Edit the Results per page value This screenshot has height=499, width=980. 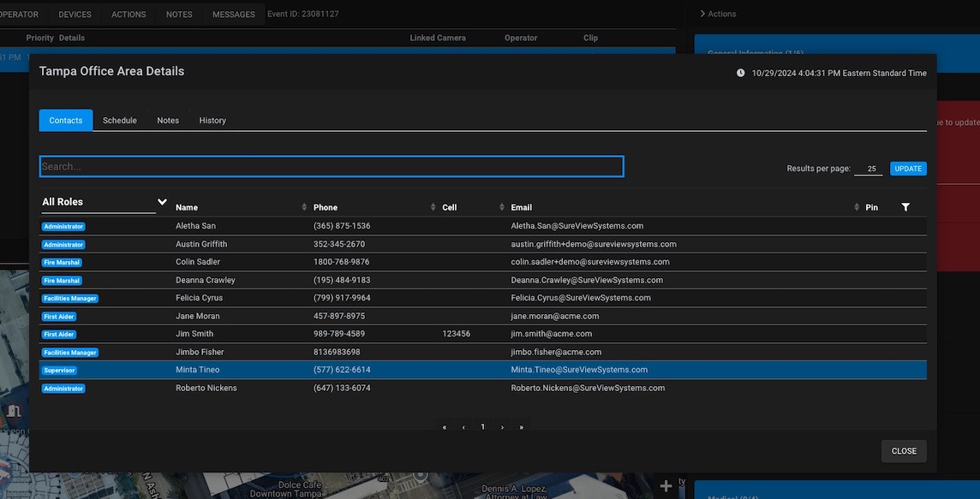pos(869,169)
